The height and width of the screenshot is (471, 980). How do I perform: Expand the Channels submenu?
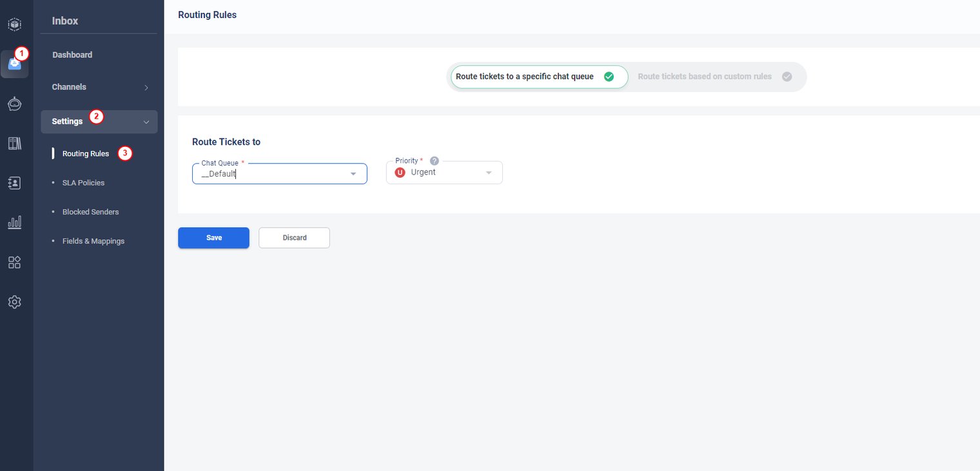(99, 87)
